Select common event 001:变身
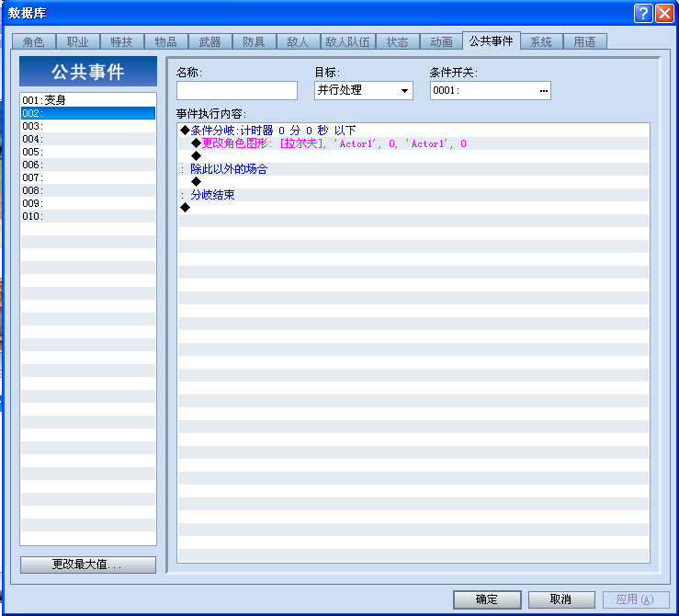Viewport: 679px width, 616px height. pos(88,100)
